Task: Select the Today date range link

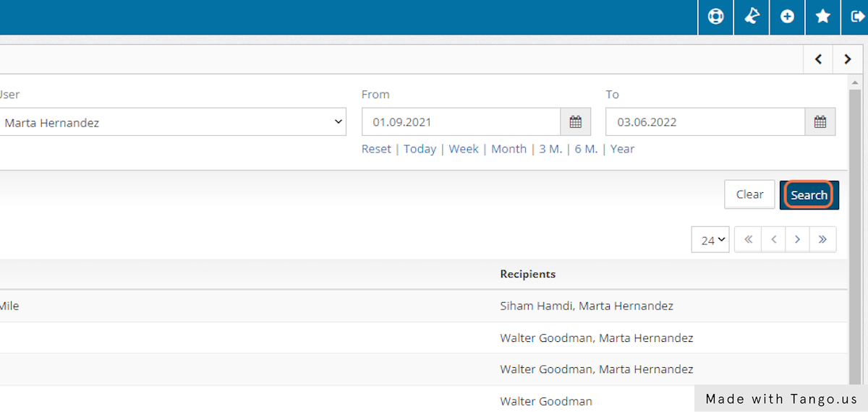Action: [420, 149]
